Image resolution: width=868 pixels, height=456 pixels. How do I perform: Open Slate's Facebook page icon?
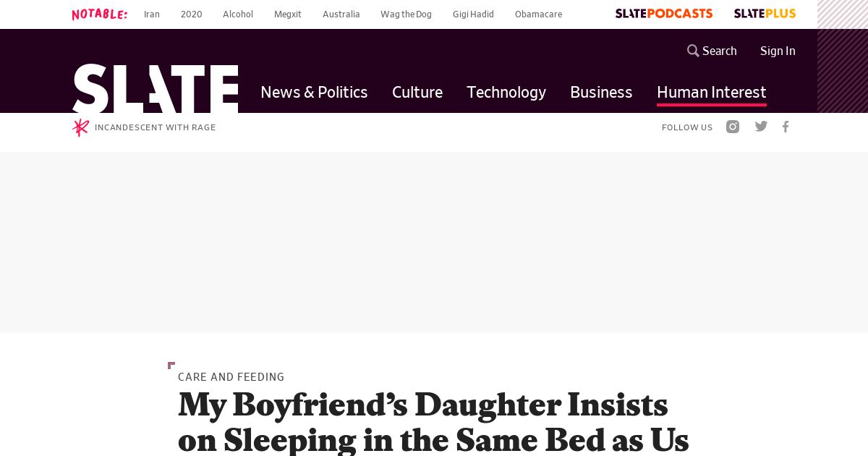point(786,127)
